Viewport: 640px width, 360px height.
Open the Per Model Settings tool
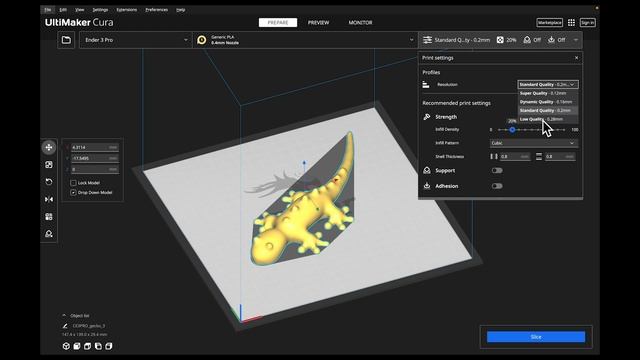click(x=49, y=217)
